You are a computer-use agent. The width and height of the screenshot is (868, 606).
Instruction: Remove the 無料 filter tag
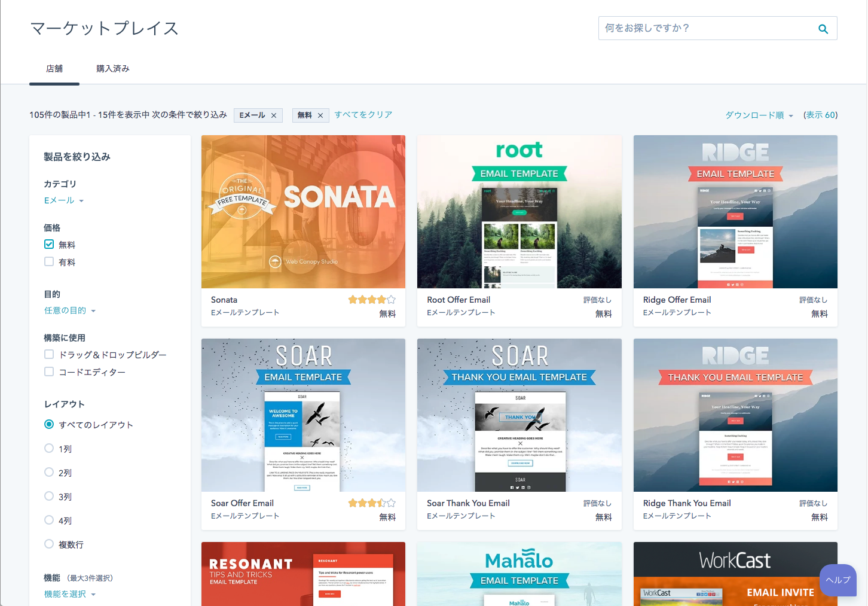point(320,115)
